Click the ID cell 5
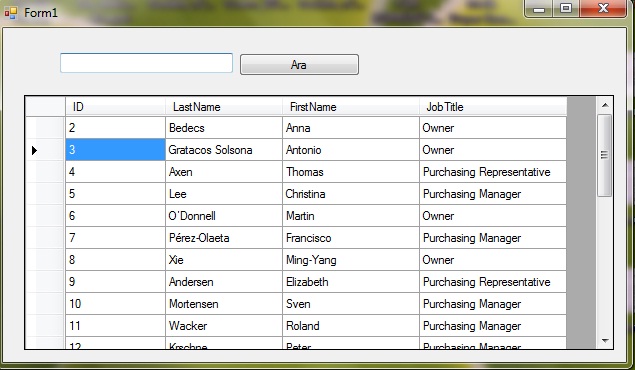Viewport: 635px width, 370px height. click(x=115, y=194)
